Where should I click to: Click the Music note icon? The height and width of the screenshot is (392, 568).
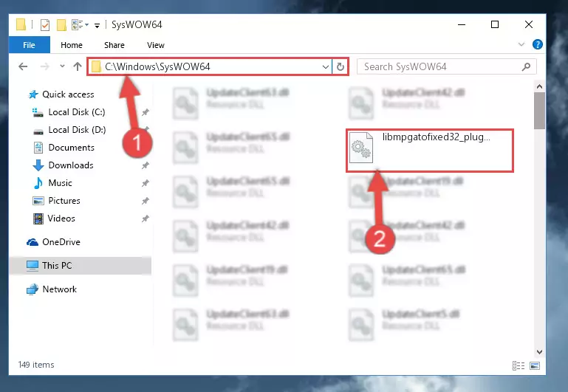coord(38,183)
